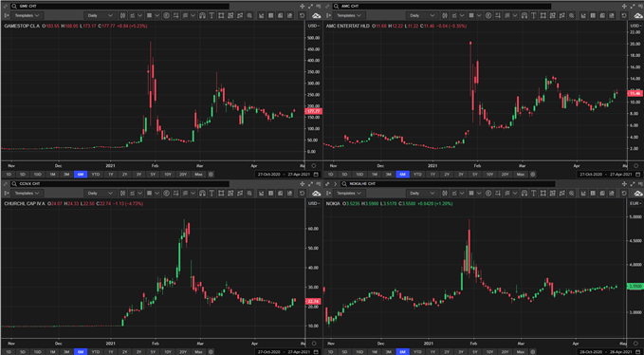Click the 1M period button on CCIV chart
This screenshot has height=355, width=644.
point(52,352)
